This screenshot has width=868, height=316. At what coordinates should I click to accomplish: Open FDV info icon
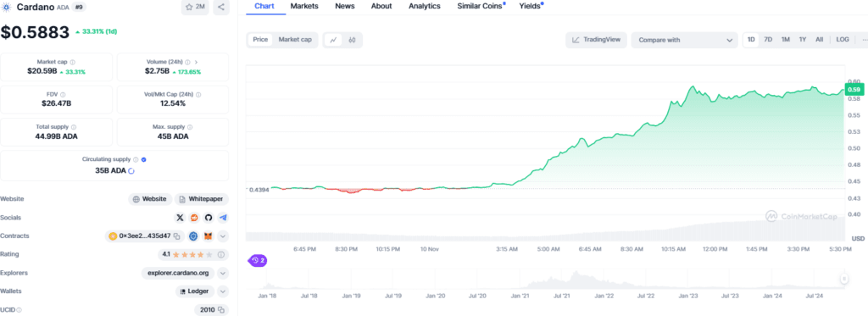coord(62,95)
